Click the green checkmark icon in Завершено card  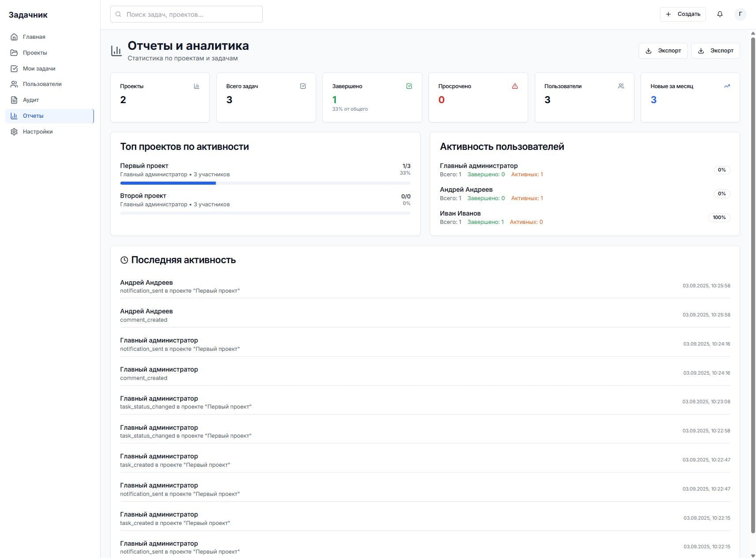click(x=409, y=86)
